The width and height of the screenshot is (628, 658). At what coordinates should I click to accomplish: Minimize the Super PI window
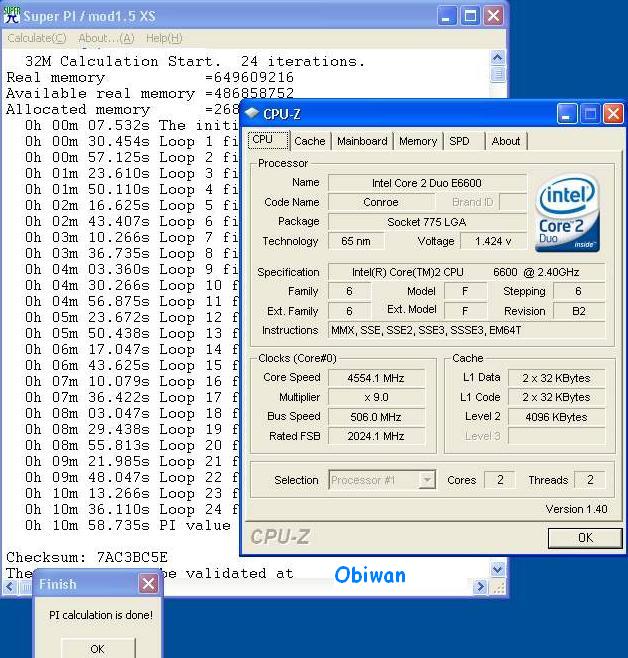(447, 16)
